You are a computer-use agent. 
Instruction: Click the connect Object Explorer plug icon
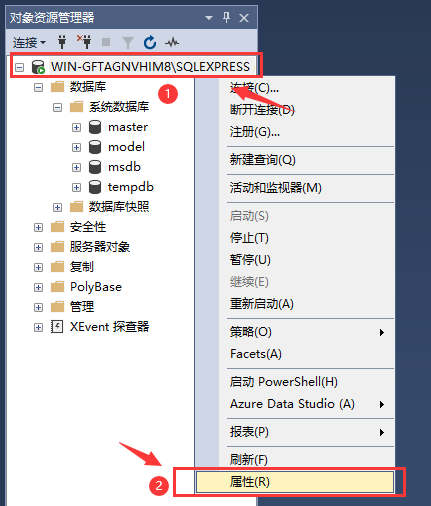62,42
